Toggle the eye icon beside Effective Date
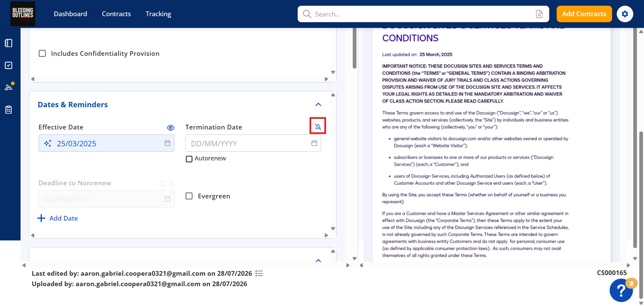 pyautogui.click(x=171, y=127)
